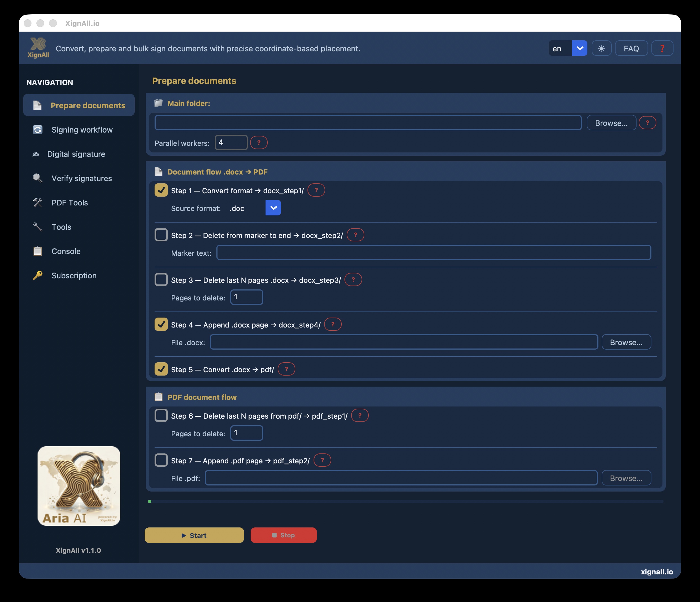Toggle the light theme sun icon

coord(601,48)
